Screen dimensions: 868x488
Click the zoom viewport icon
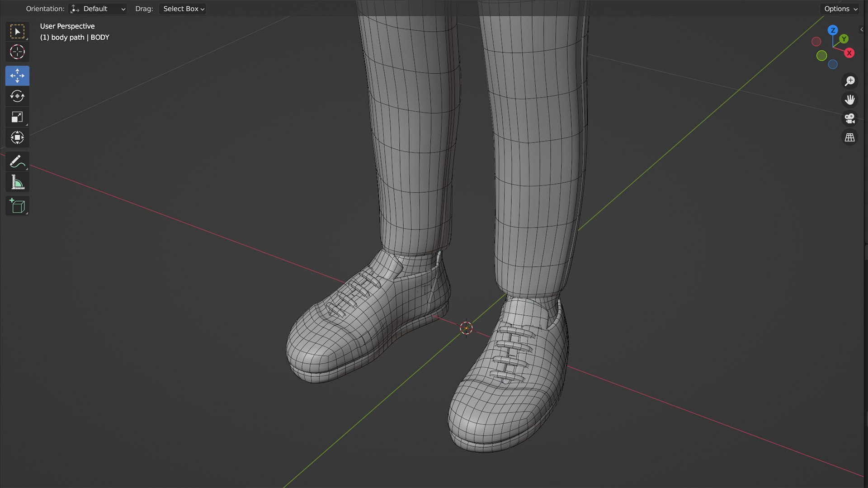(850, 81)
